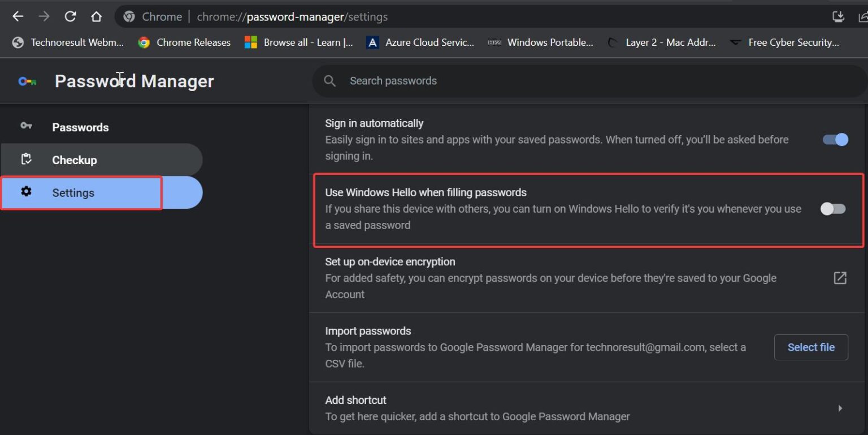Select the Passwords key icon in sidebar

[26, 127]
